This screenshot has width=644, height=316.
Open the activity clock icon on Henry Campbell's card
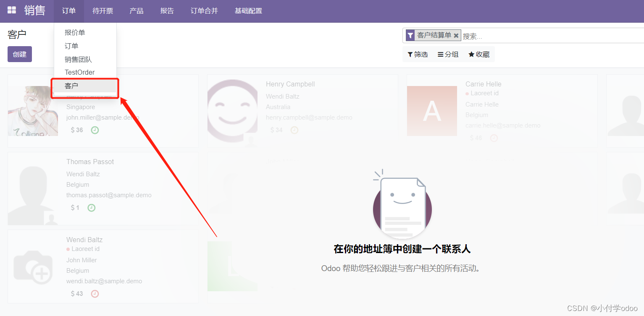point(294,130)
